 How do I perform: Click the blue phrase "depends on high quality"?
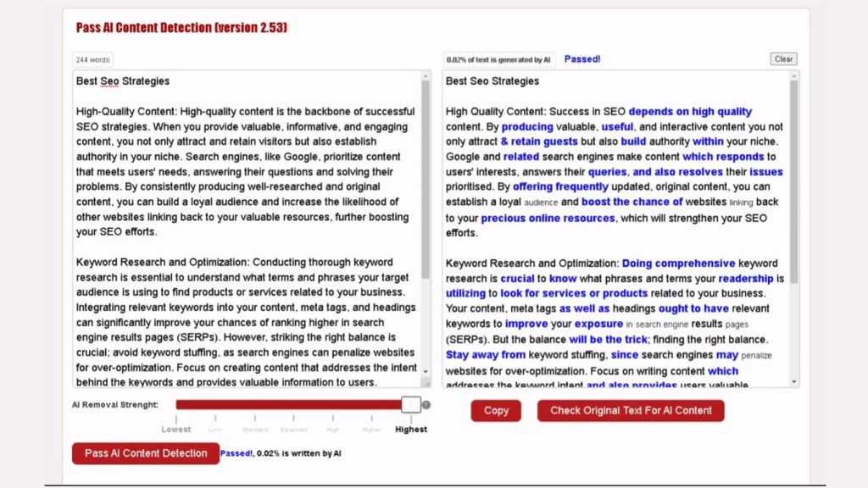pyautogui.click(x=690, y=112)
